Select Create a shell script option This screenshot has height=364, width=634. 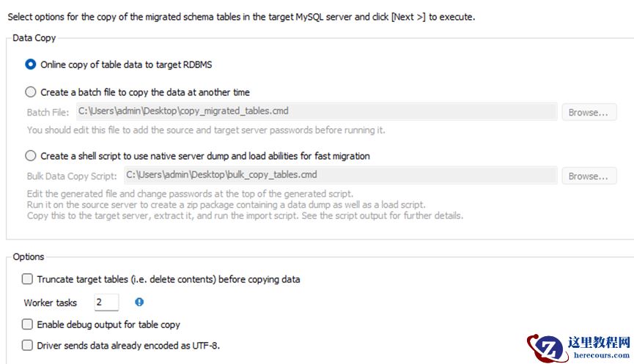pyautogui.click(x=31, y=156)
